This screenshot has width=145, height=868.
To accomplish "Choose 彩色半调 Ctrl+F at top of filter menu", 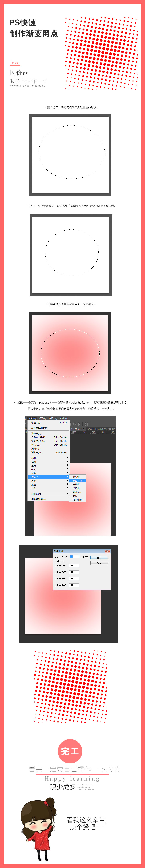I will 48,422.
